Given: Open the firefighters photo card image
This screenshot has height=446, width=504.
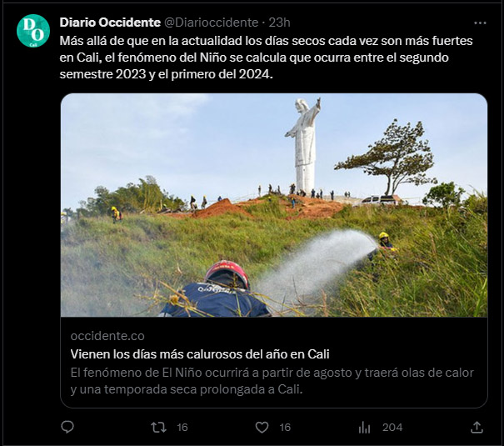Looking at the screenshot, I should [274, 205].
